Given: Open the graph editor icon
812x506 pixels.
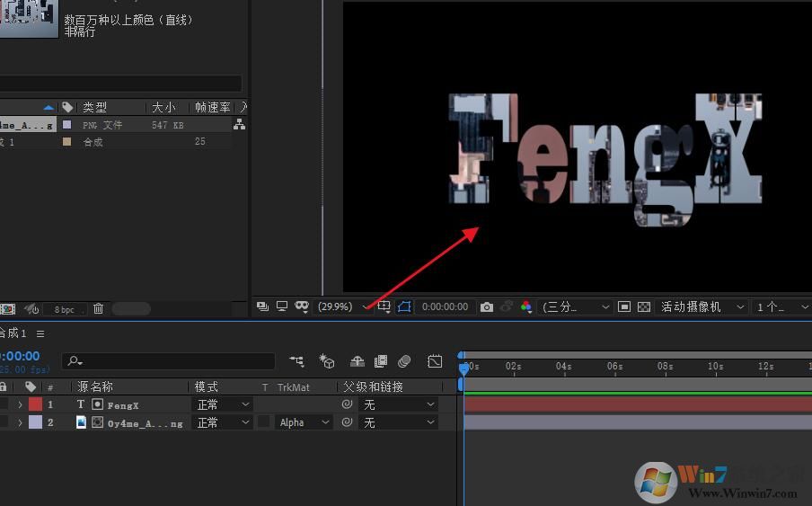Looking at the screenshot, I should 435,361.
